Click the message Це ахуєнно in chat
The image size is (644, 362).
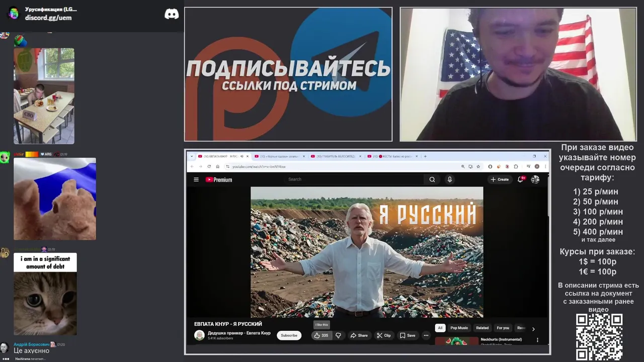point(31,351)
